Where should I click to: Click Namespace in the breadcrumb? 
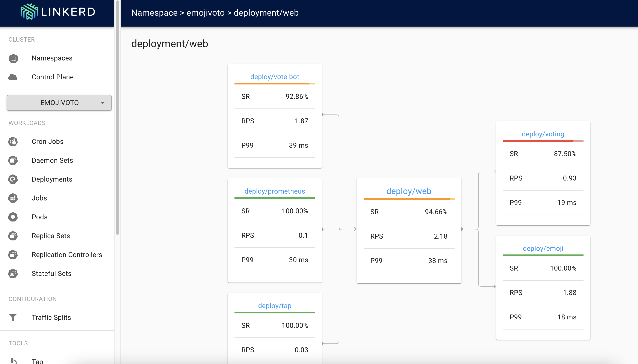pos(154,13)
